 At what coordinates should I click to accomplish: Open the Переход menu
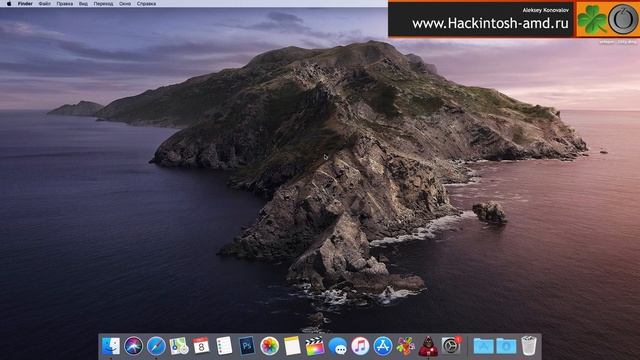(103, 4)
